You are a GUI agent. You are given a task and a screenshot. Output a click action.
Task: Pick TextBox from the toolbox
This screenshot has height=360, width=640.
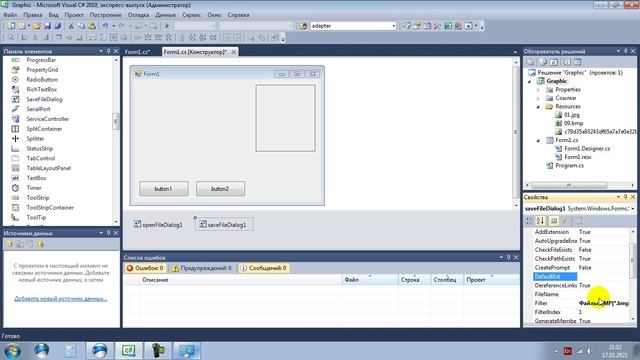36,178
